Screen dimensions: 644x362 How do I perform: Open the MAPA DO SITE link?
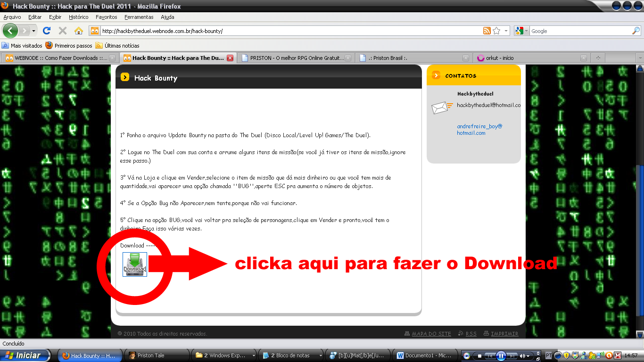[x=431, y=334]
